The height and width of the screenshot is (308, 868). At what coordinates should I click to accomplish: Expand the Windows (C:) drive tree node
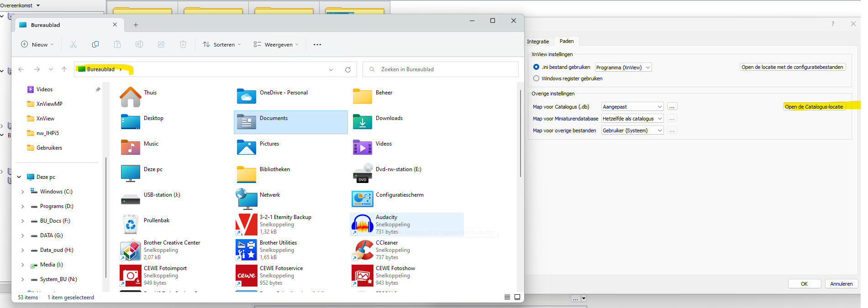pos(22,192)
